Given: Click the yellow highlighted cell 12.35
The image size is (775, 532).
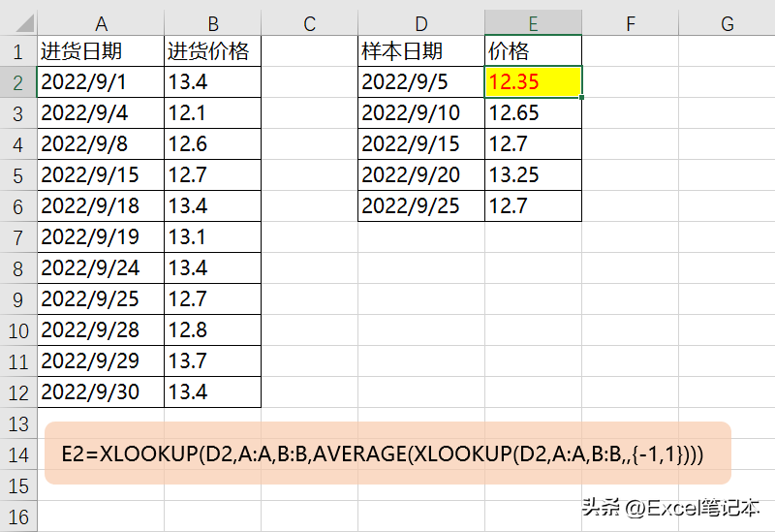Looking at the screenshot, I should [x=533, y=82].
